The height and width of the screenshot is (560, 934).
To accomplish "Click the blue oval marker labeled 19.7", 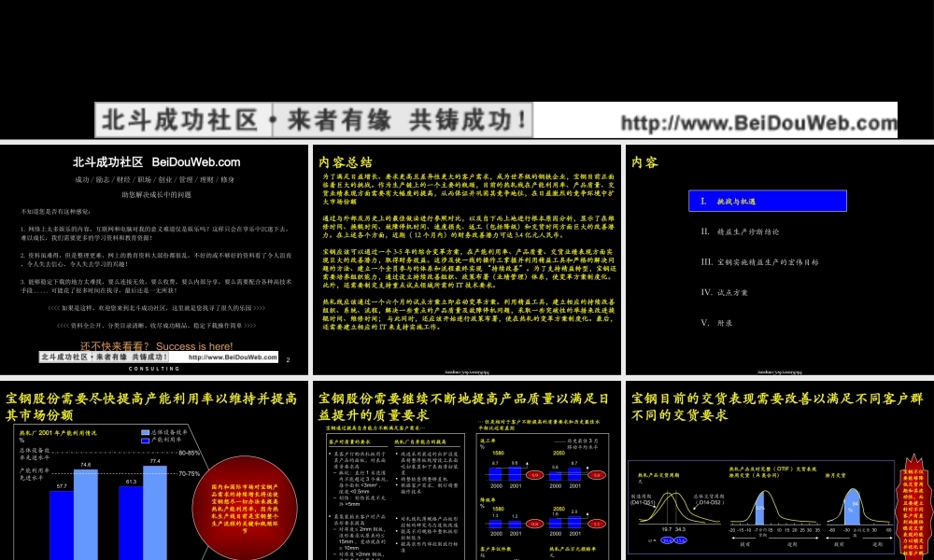I will point(667,539).
